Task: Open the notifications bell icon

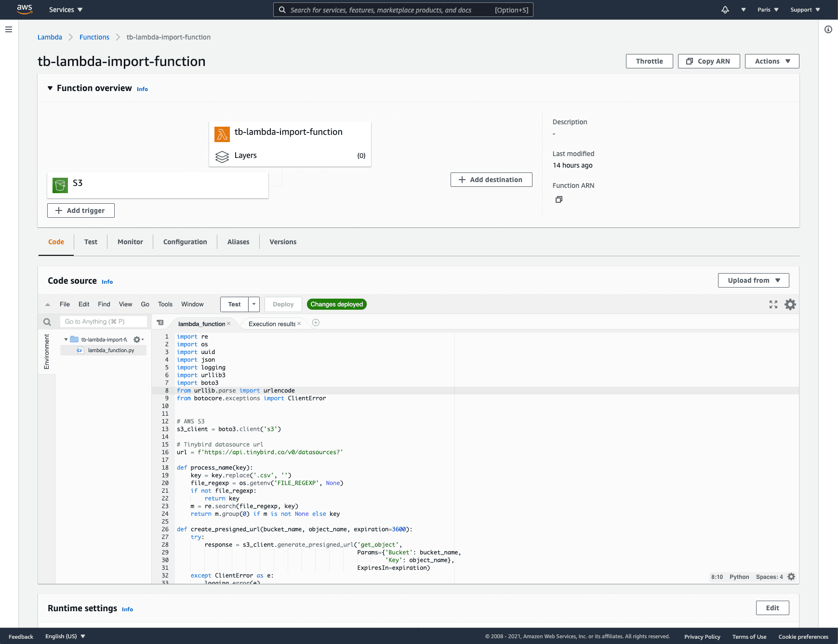Action: coord(725,10)
